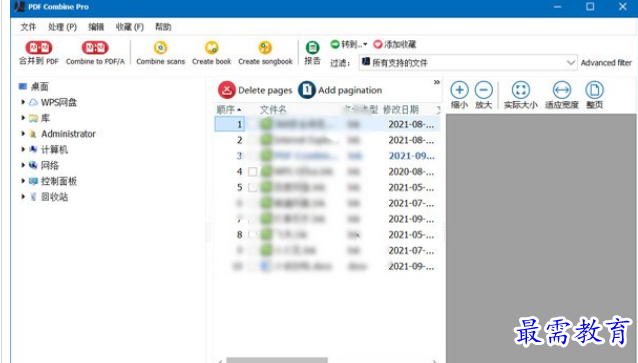The width and height of the screenshot is (638, 363).
Task: Click the Delete pages label
Action: pos(265,90)
